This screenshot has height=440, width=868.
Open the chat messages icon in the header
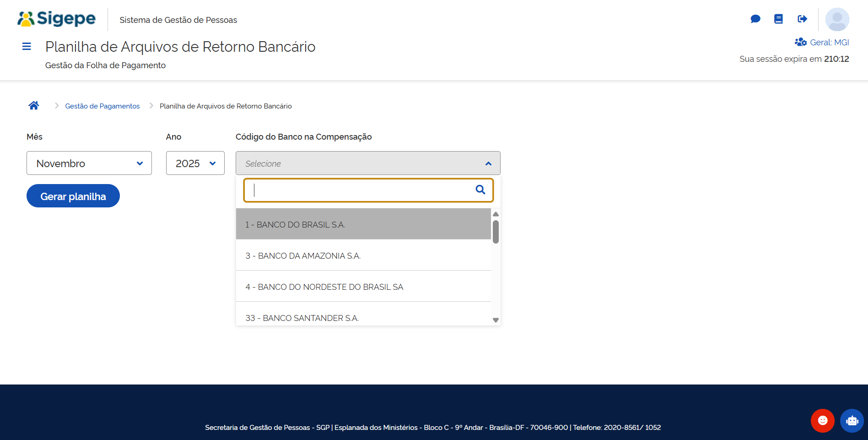(755, 19)
